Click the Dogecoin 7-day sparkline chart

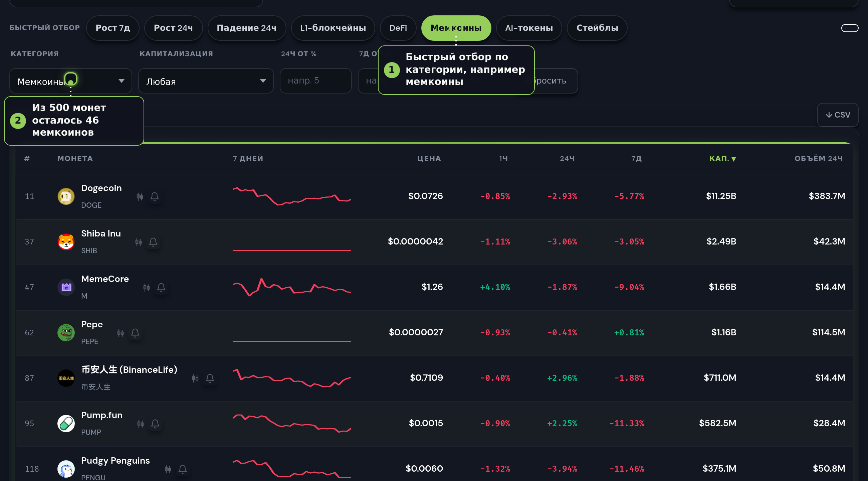292,196
